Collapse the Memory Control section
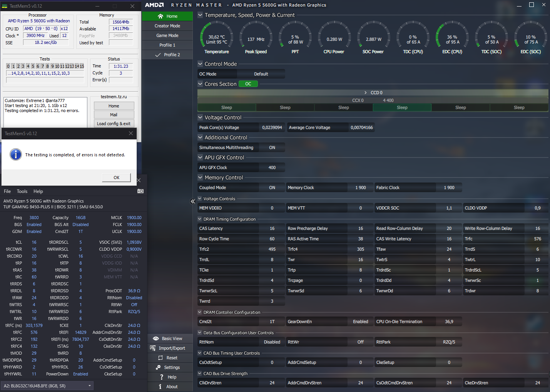This screenshot has width=550, height=392. click(x=200, y=178)
